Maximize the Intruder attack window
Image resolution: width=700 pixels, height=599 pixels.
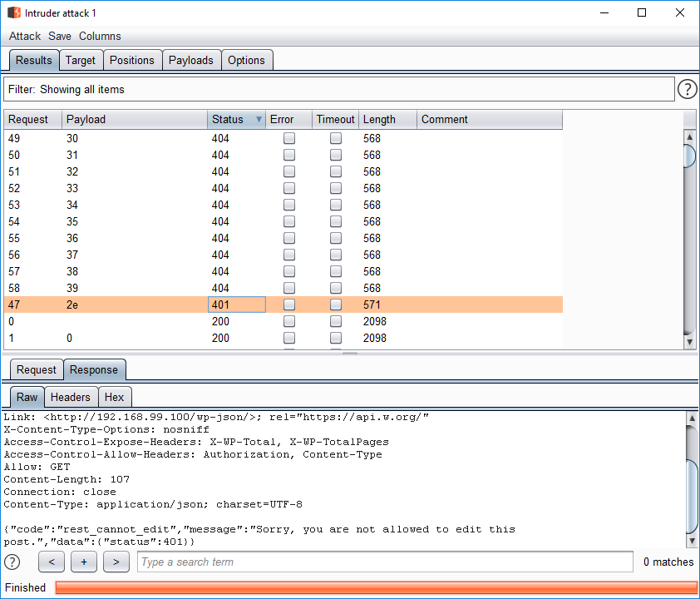pyautogui.click(x=642, y=12)
